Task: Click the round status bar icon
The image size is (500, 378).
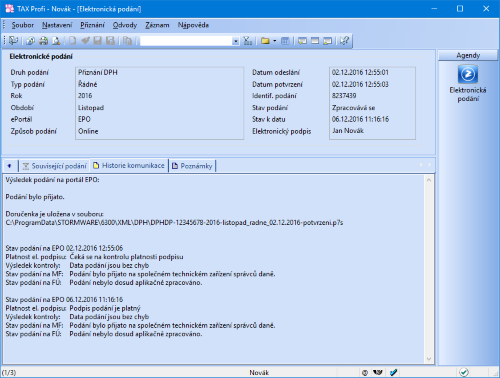Action: click(365, 372)
